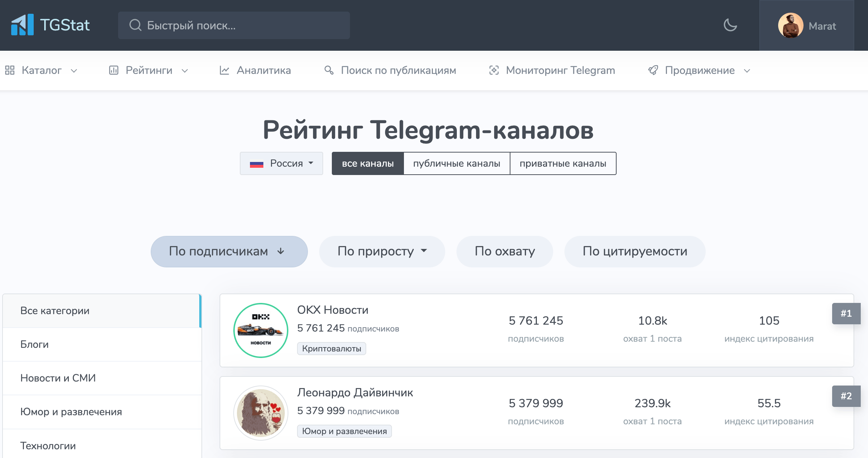The height and width of the screenshot is (458, 868).
Task: Open Marat's profile avatar
Action: [x=790, y=25]
